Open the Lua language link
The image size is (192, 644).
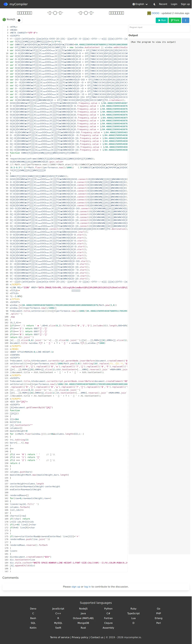(x=134, y=618)
